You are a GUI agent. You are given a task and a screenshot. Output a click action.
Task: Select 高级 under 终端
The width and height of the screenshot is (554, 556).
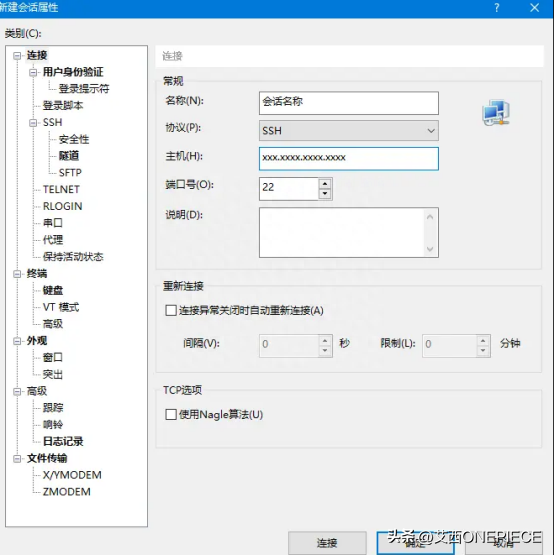click(52, 324)
